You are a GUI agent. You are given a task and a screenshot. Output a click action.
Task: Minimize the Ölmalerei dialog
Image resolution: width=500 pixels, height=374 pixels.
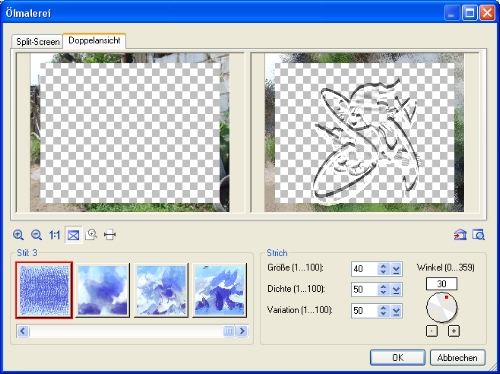(x=452, y=13)
